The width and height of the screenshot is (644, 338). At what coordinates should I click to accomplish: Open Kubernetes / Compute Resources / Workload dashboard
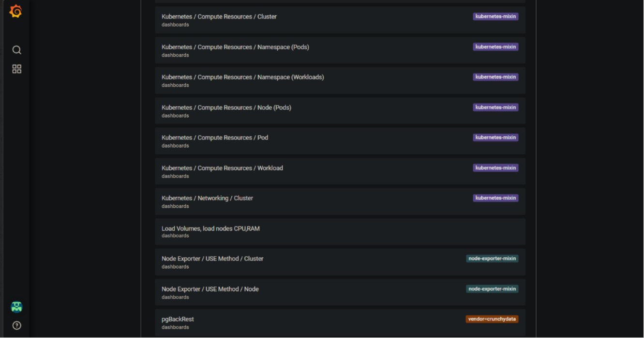(x=222, y=168)
